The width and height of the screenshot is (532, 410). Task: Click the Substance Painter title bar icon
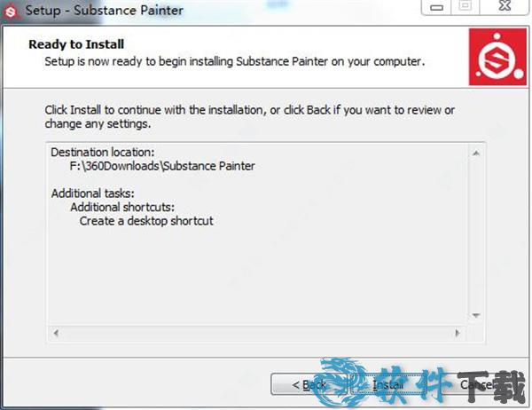point(11,12)
